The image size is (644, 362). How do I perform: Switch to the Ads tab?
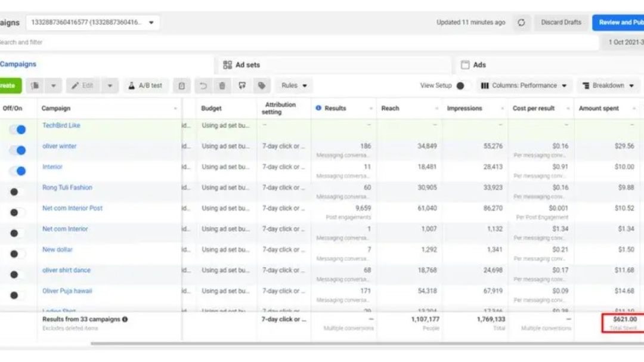tap(479, 65)
